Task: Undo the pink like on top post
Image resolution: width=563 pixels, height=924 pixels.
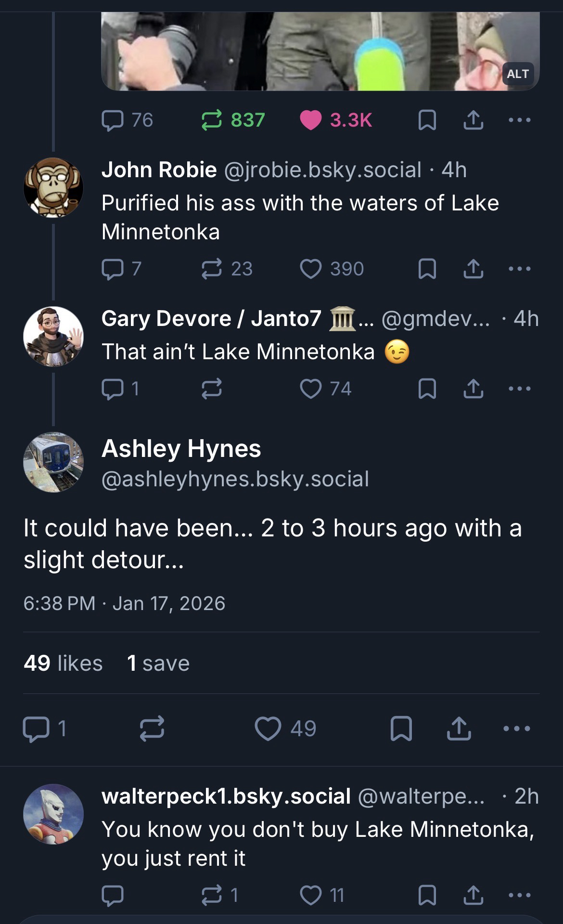Action: [311, 120]
